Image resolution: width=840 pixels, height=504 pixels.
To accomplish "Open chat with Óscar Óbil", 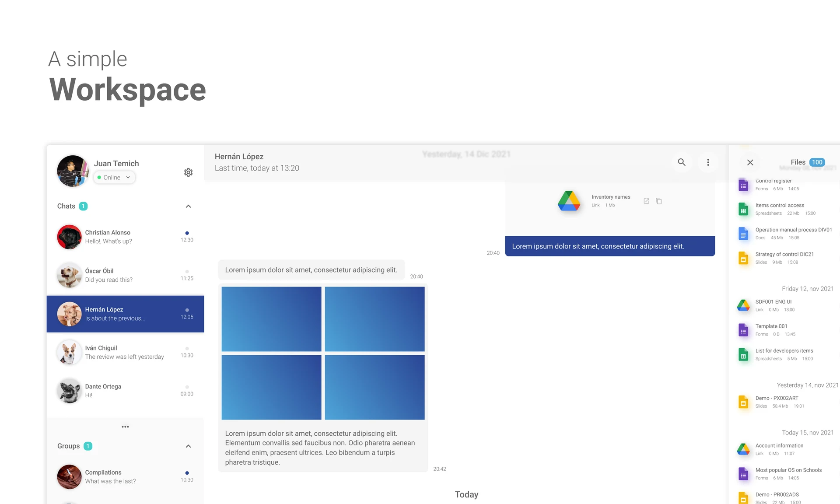I will pos(126,275).
